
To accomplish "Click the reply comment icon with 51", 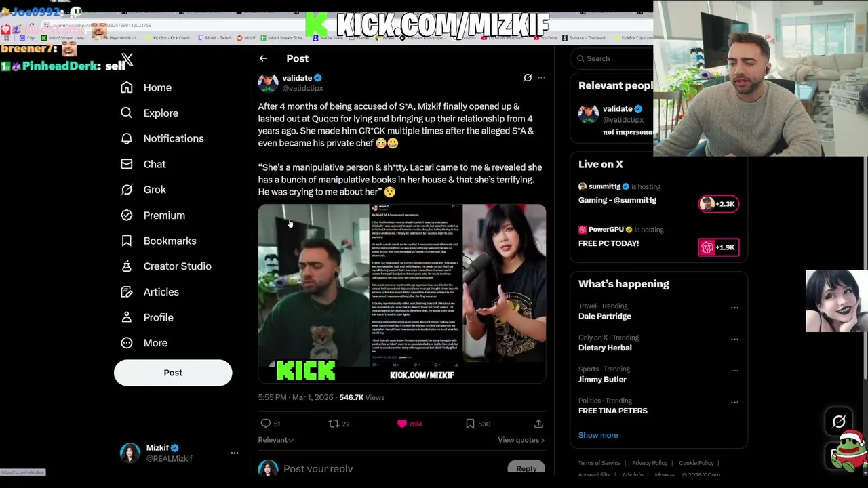I will (x=266, y=424).
